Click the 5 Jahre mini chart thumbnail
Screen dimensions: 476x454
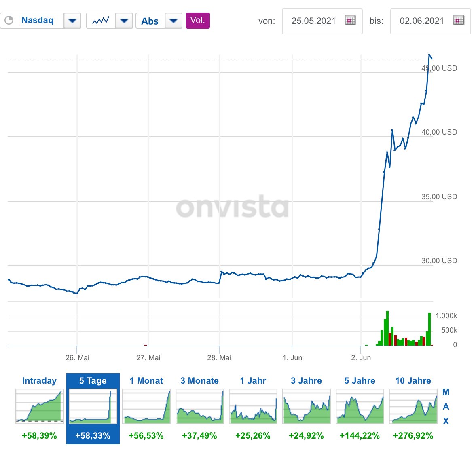[x=360, y=406]
